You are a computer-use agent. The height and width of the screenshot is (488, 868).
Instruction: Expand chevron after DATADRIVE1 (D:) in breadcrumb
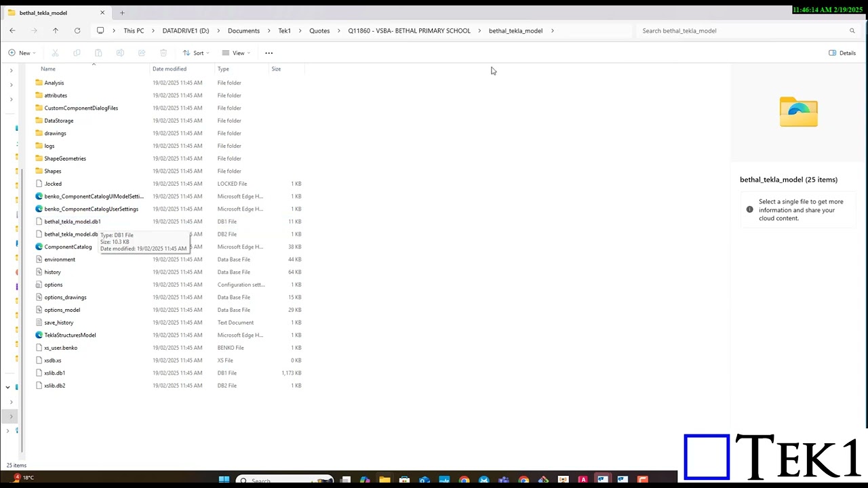(x=218, y=30)
